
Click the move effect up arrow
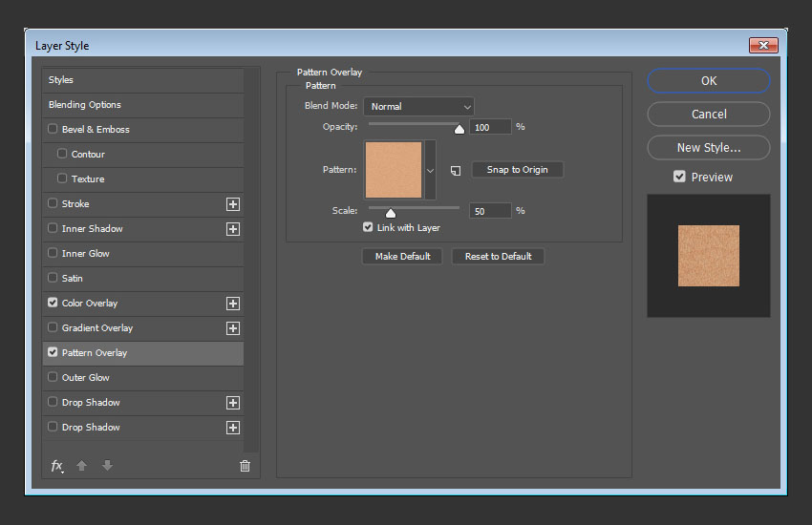pos(83,466)
